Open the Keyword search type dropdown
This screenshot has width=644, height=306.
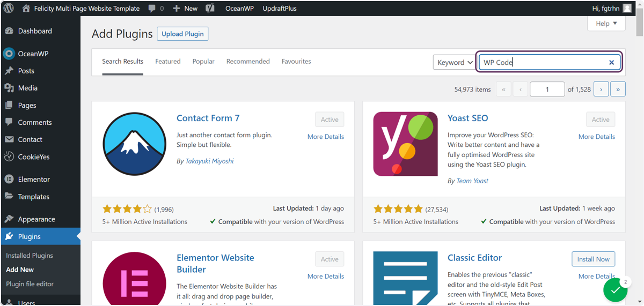pos(454,62)
